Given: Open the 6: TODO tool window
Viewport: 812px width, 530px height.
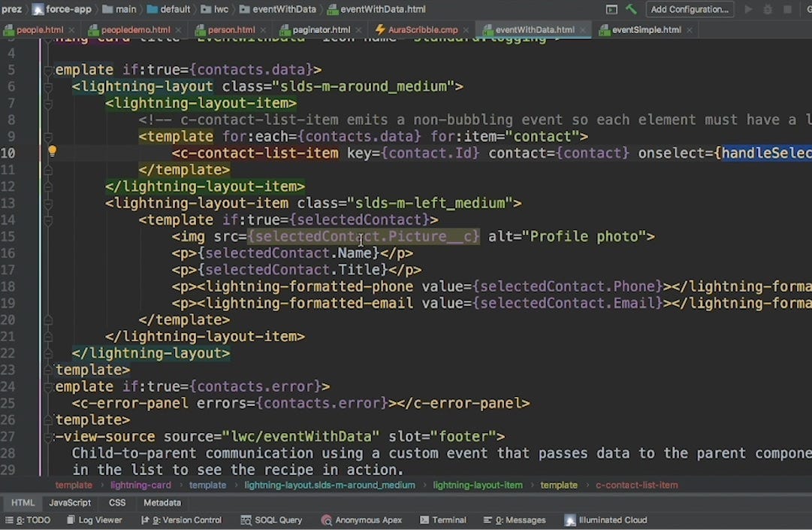Looking at the screenshot, I should [28, 519].
